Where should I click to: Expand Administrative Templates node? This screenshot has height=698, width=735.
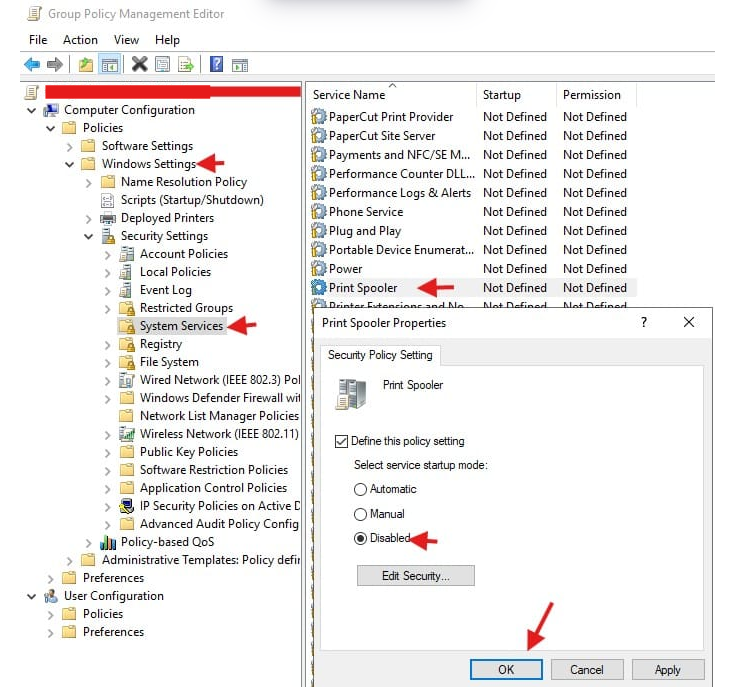tap(70, 560)
